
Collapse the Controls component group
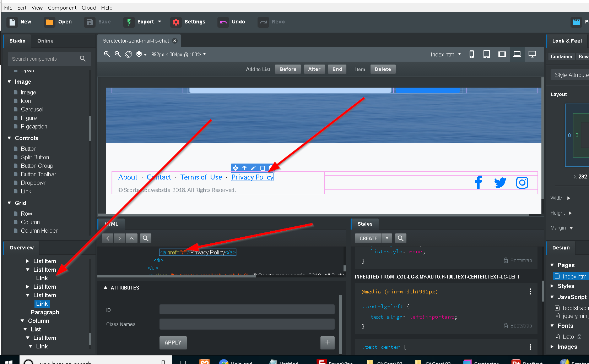(x=9, y=138)
